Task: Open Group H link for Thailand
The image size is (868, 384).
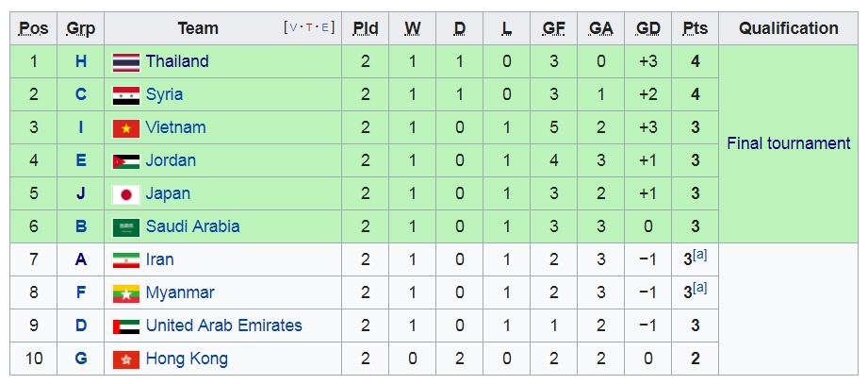Action: pos(81,61)
